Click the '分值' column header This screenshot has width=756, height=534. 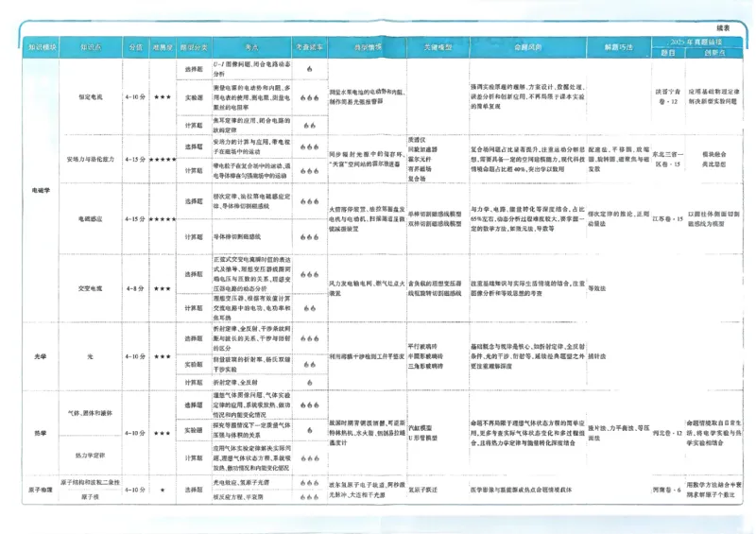pyautogui.click(x=135, y=47)
